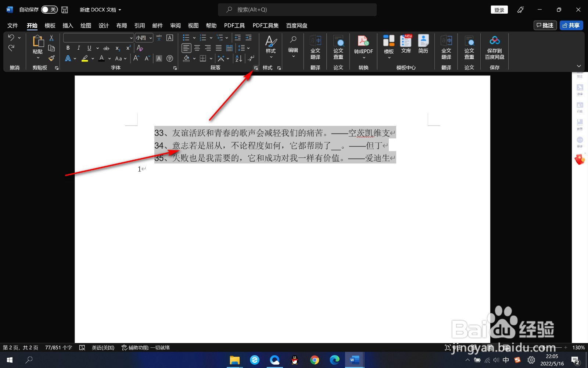The height and width of the screenshot is (368, 588).
Task: Toggle left text alignment
Action: pos(186,48)
